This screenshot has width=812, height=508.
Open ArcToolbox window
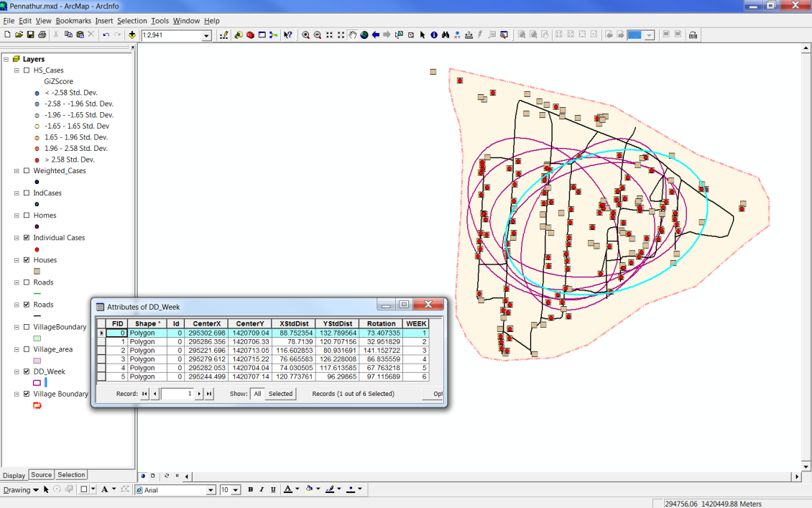click(250, 35)
